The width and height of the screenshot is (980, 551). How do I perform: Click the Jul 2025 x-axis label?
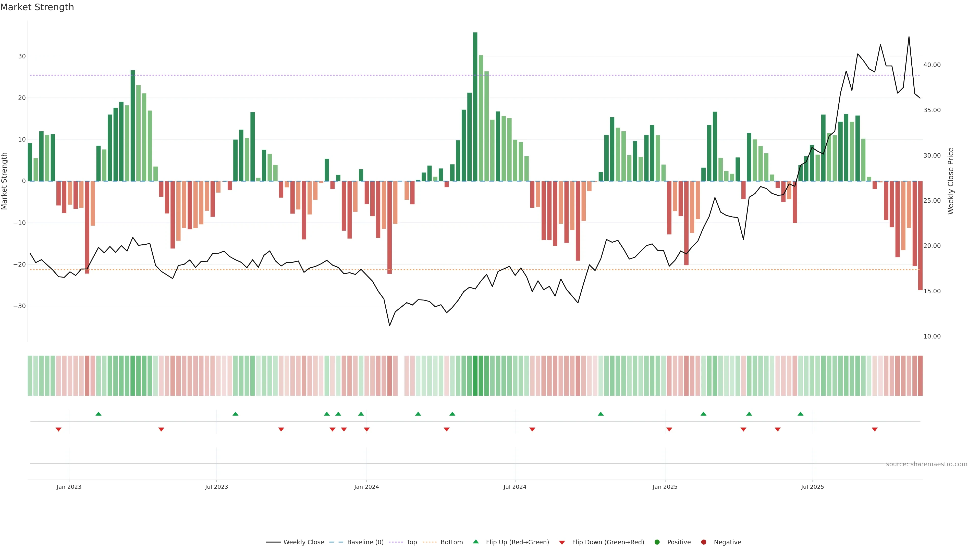(x=812, y=487)
